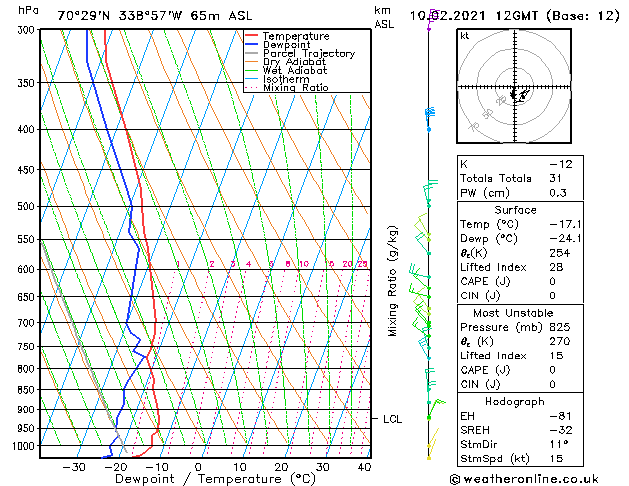Click the Hodograph section header in table
This screenshot has width=629, height=486.
[x=515, y=400]
